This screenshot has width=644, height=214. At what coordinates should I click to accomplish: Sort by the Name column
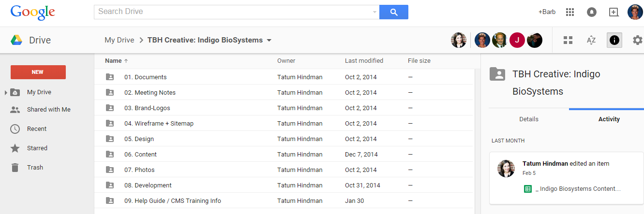pos(117,61)
